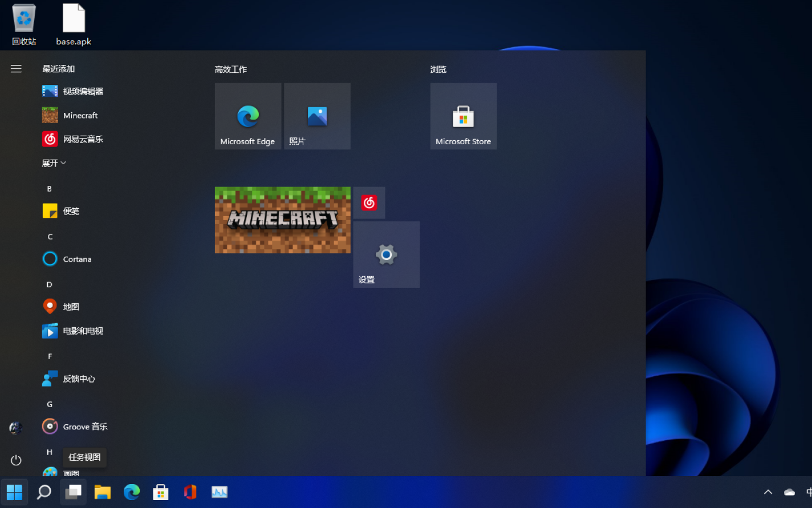This screenshot has height=508, width=812.
Task: Click the Windows Start button on taskbar
Action: point(14,492)
